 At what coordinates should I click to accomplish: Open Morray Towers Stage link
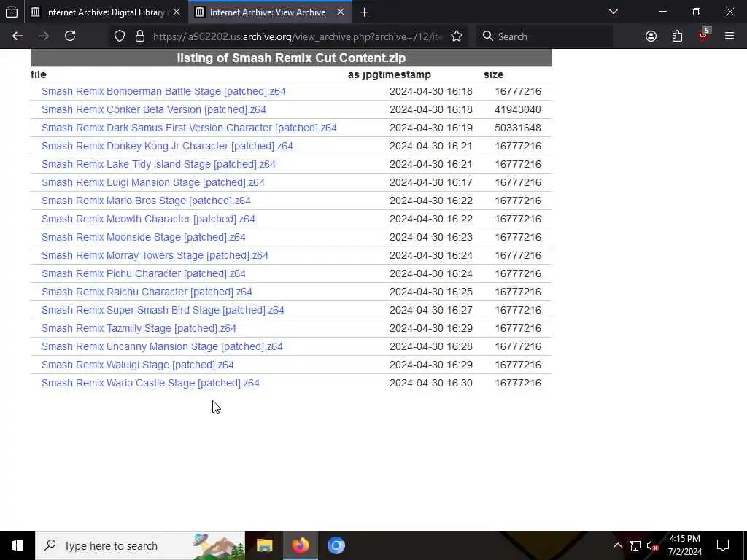155,255
